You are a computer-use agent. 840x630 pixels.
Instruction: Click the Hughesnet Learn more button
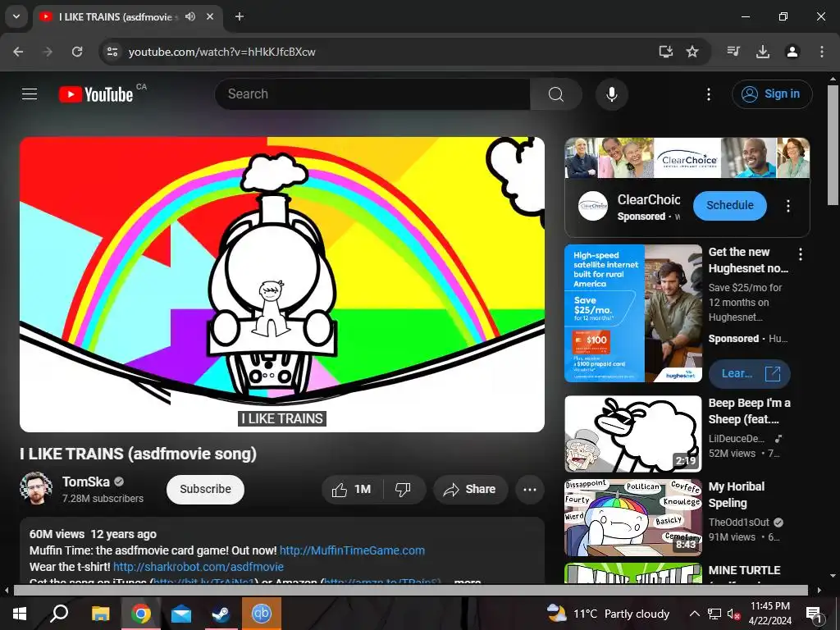pyautogui.click(x=750, y=373)
